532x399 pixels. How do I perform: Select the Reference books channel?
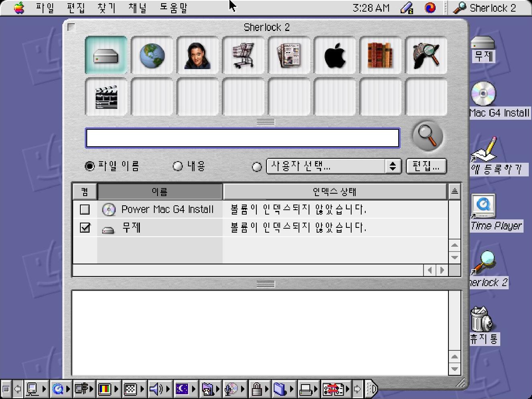pos(381,55)
